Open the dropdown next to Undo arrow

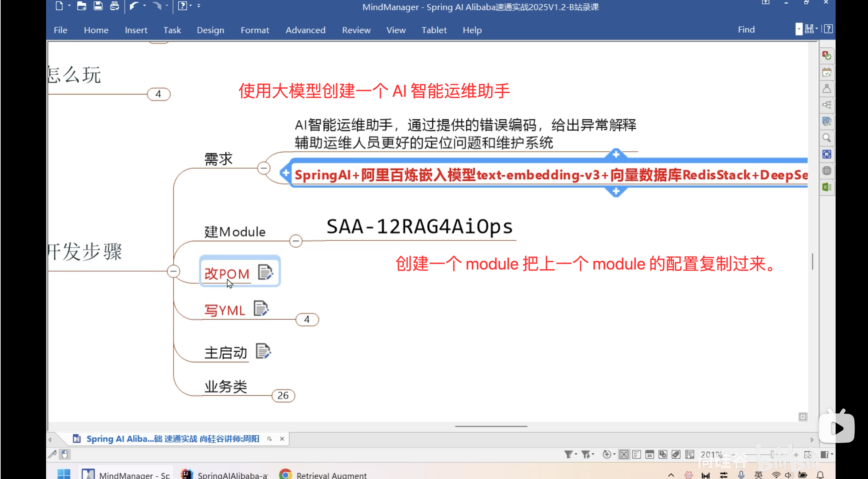(145, 6)
